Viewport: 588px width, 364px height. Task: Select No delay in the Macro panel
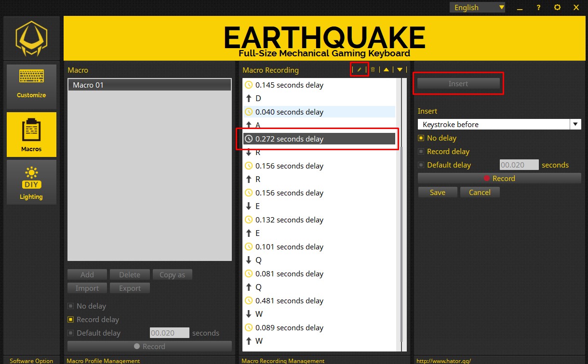pos(87,306)
